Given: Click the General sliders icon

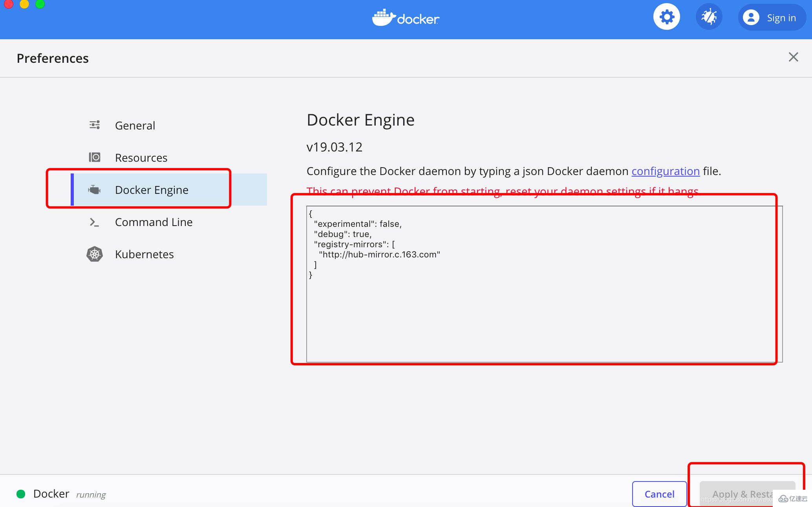Looking at the screenshot, I should [x=95, y=125].
